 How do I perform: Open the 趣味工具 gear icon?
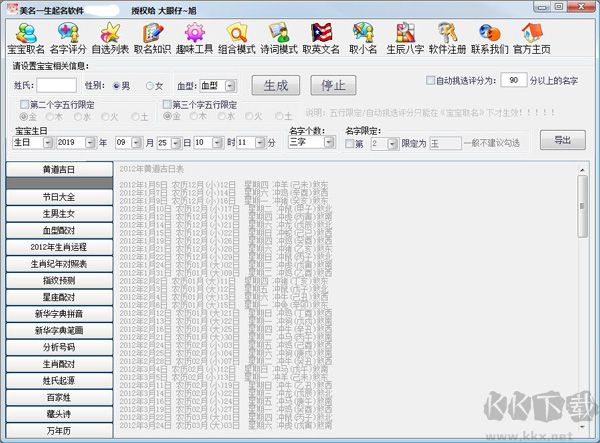point(194,38)
